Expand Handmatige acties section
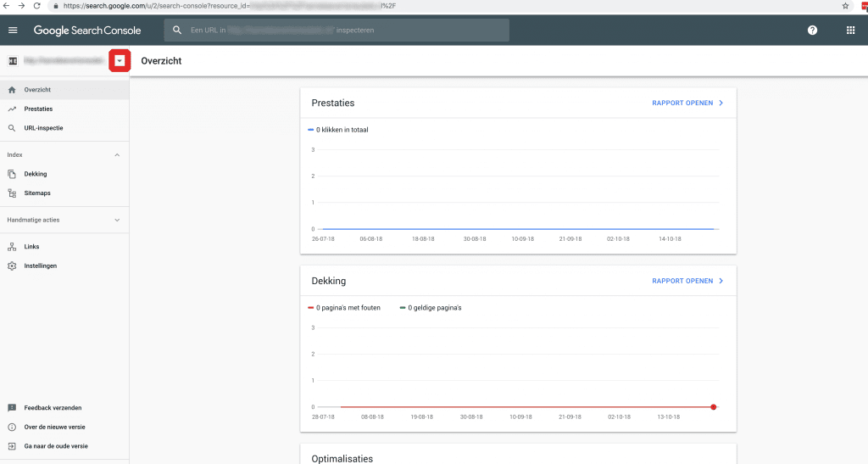The width and height of the screenshot is (868, 464). click(117, 221)
